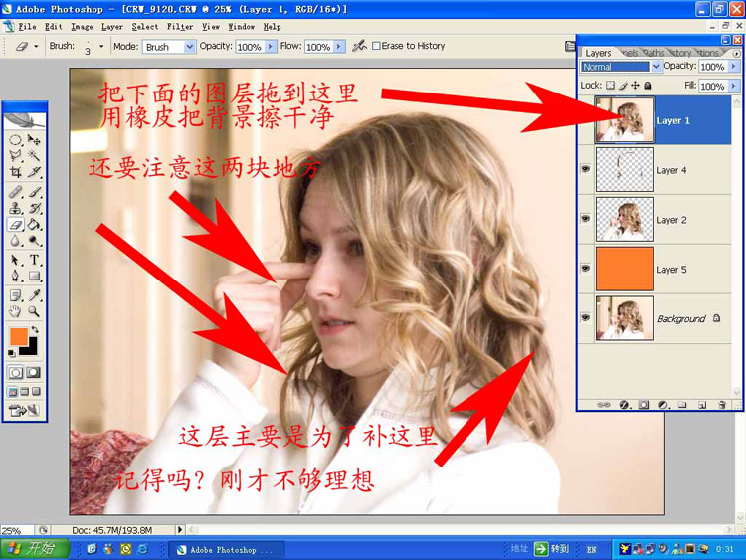Add a layer style effect

click(624, 405)
